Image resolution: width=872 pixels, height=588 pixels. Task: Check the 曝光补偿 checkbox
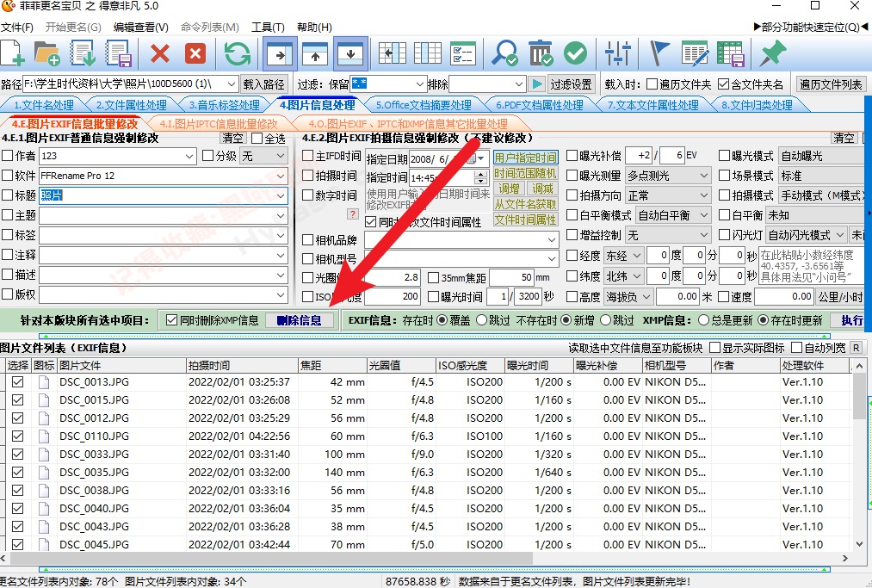click(x=572, y=155)
